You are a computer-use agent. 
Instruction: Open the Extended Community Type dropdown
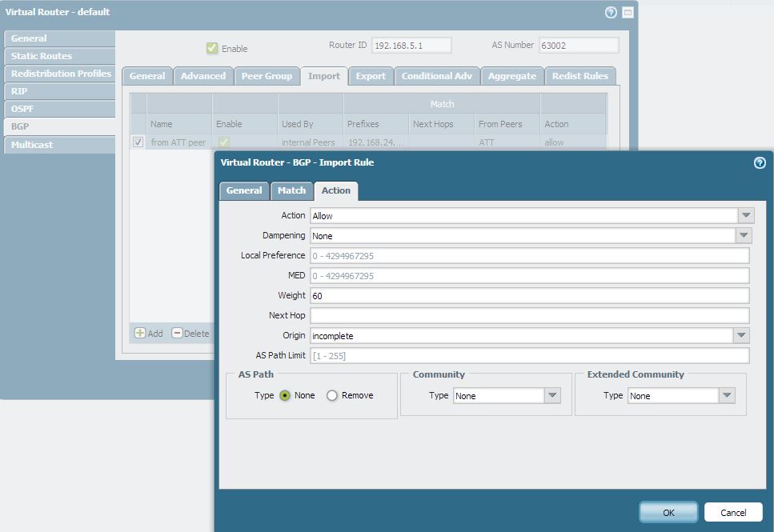pyautogui.click(x=726, y=396)
